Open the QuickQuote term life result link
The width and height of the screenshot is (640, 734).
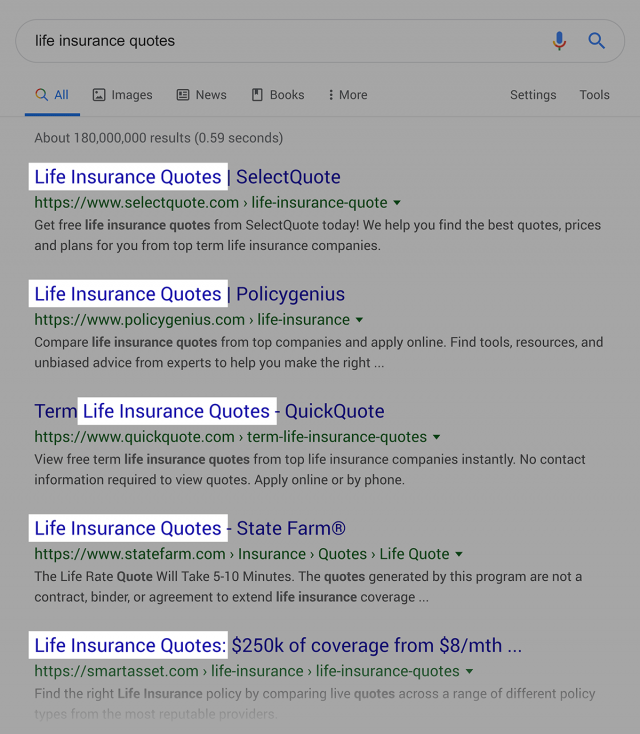[209, 411]
